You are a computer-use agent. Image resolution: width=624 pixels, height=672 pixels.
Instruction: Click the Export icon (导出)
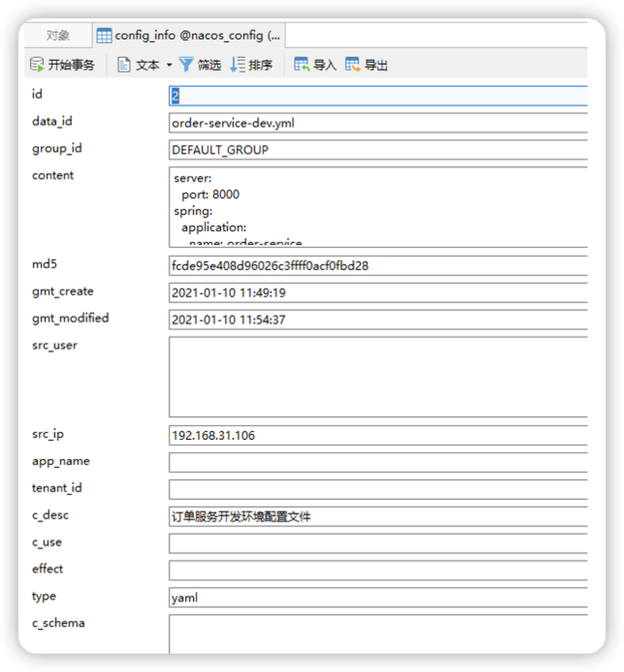pos(352,65)
